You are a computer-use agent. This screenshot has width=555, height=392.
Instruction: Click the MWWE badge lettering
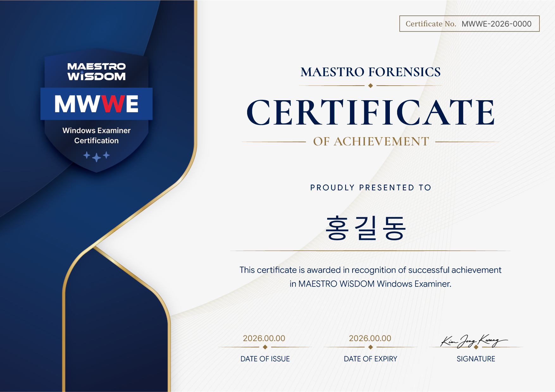(x=97, y=104)
